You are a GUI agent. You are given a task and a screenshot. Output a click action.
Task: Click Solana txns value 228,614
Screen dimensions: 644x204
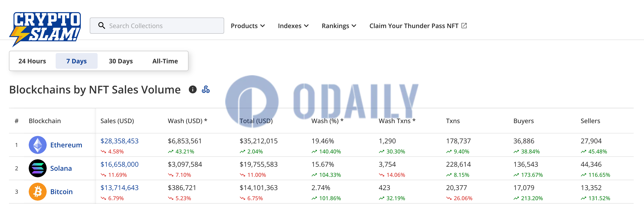pyautogui.click(x=458, y=164)
